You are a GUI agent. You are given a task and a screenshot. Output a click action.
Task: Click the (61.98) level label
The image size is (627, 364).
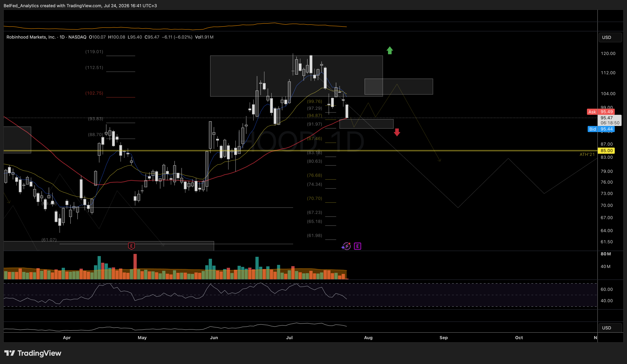pyautogui.click(x=315, y=236)
